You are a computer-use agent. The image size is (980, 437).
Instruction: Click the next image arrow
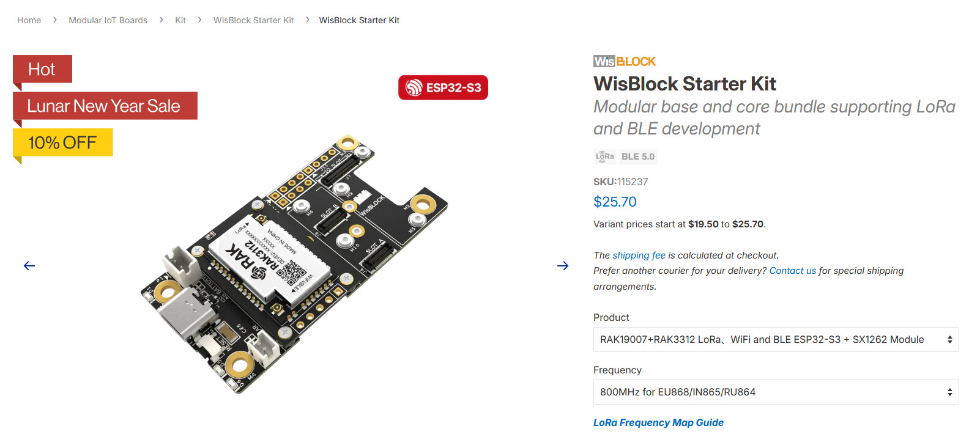point(563,266)
